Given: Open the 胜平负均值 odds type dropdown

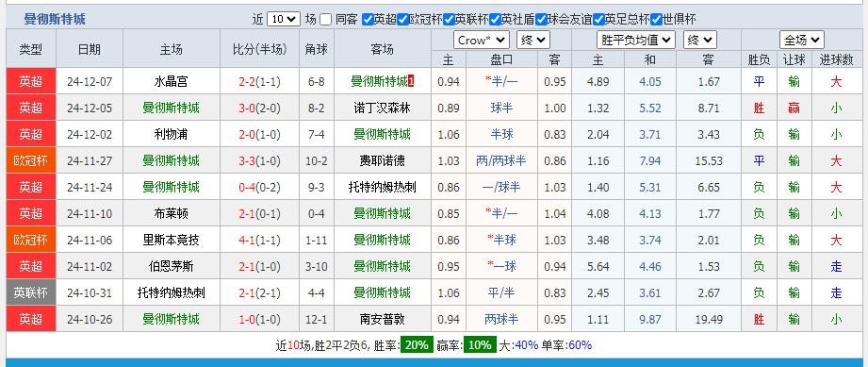Looking at the screenshot, I should (636, 40).
